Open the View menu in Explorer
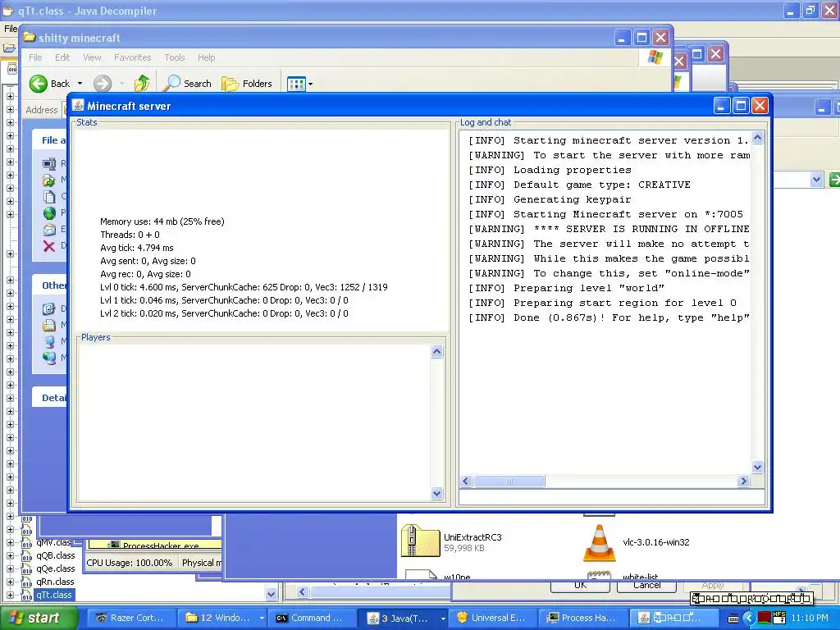This screenshot has width=840, height=630. [x=92, y=57]
